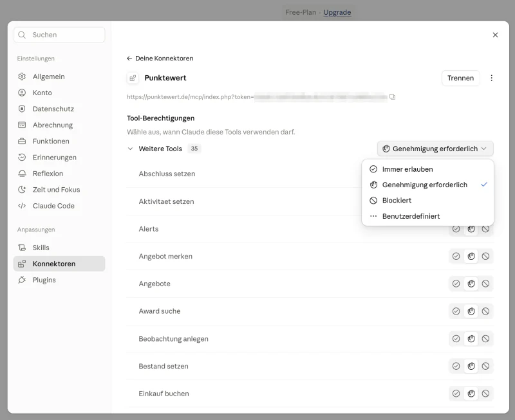
Task: Close the Genehmigung erforderlich dropdown
Action: pos(435,149)
